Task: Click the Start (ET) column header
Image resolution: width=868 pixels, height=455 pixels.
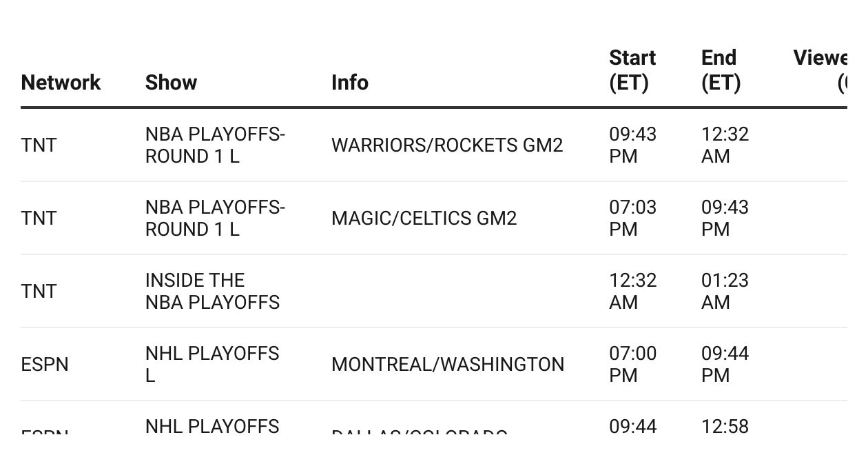Action: tap(632, 70)
